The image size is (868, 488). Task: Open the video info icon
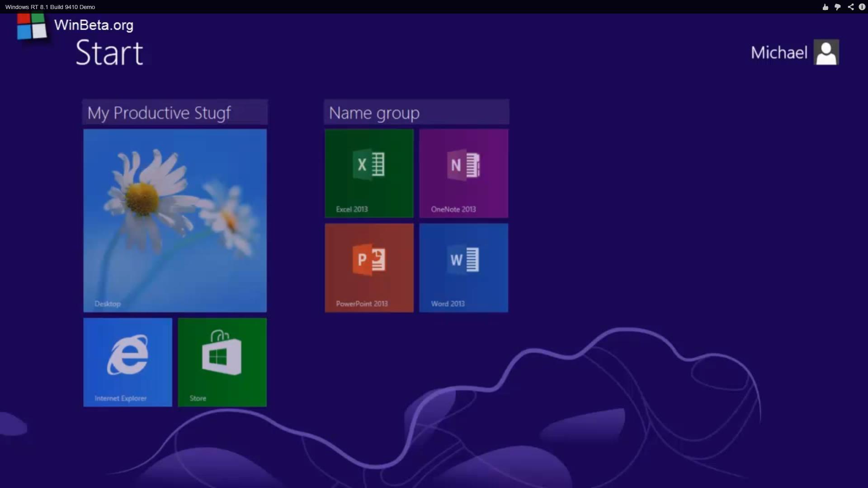pos(862,7)
